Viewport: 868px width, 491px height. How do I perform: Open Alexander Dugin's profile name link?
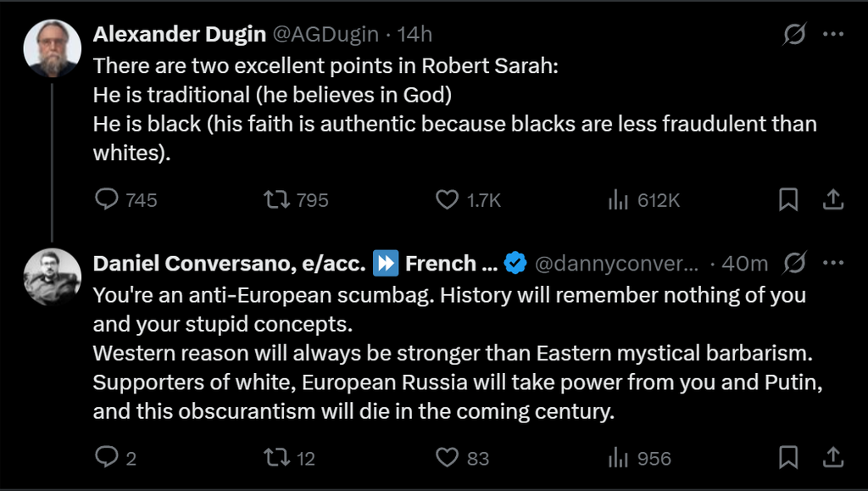[178, 34]
